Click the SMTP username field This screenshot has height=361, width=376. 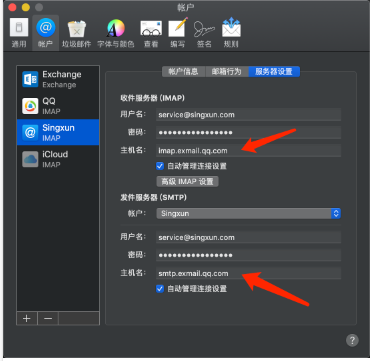point(248,237)
